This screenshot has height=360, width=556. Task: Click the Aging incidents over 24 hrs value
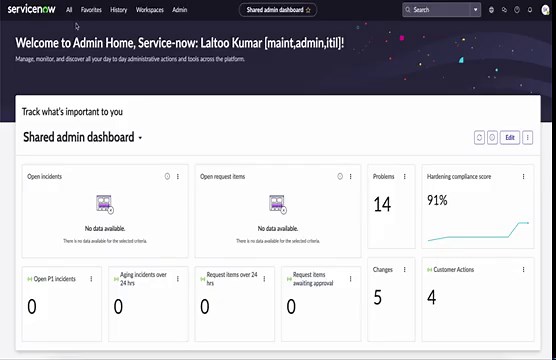(118, 306)
